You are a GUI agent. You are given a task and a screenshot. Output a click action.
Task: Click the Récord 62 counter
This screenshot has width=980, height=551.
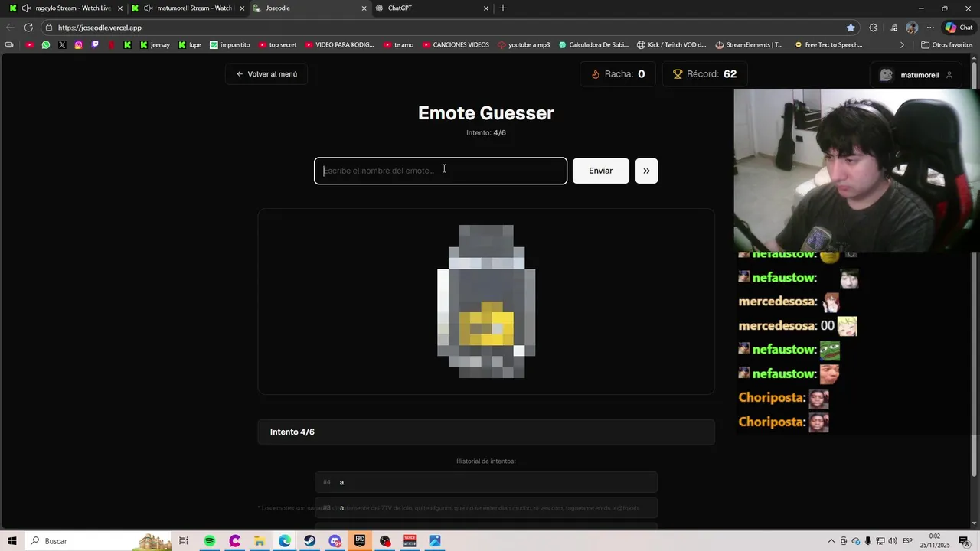tap(704, 74)
